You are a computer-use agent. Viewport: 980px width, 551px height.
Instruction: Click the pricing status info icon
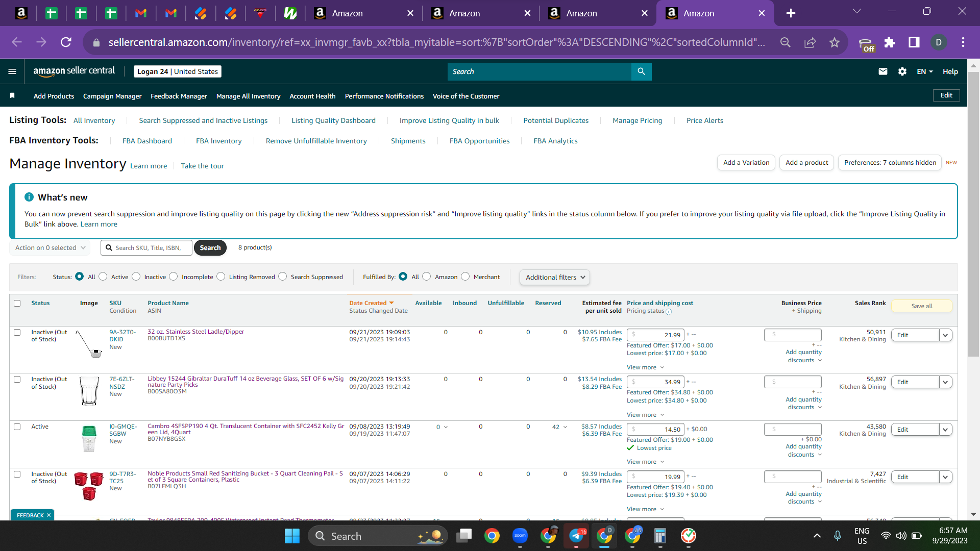[x=669, y=312]
